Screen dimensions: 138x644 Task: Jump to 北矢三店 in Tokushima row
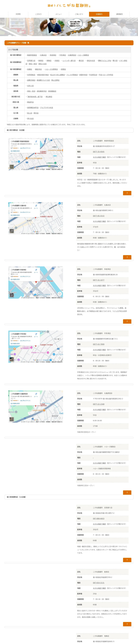point(30,86)
